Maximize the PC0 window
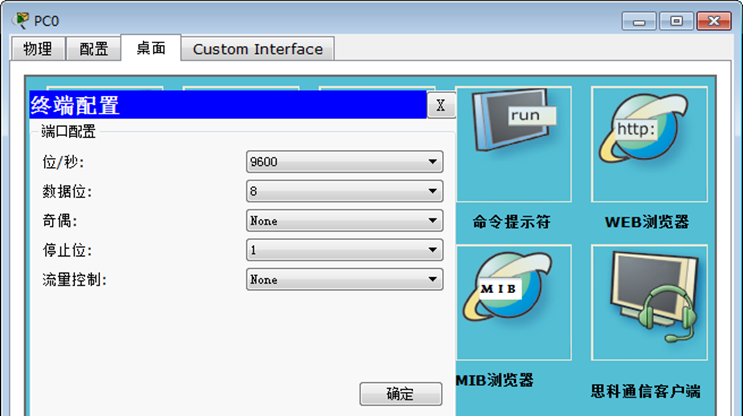The width and height of the screenshot is (743, 416). [x=676, y=21]
